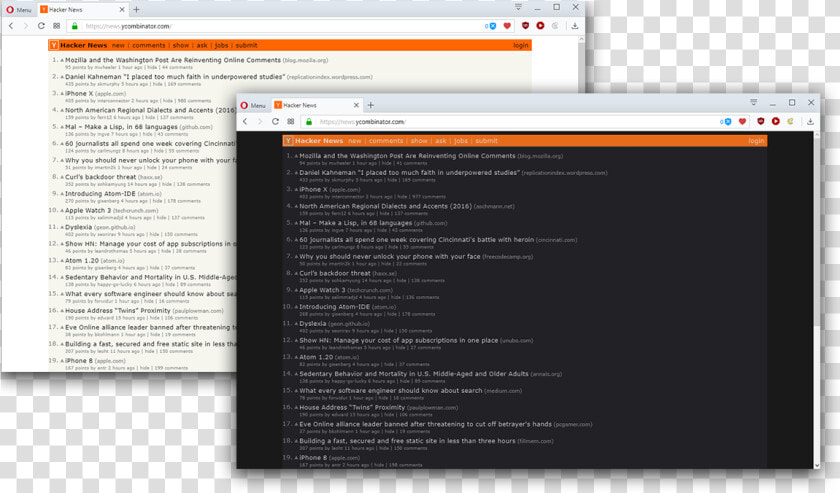840x493 pixels.
Task: Select the Hacker News tab in the light window
Action: (81, 10)
